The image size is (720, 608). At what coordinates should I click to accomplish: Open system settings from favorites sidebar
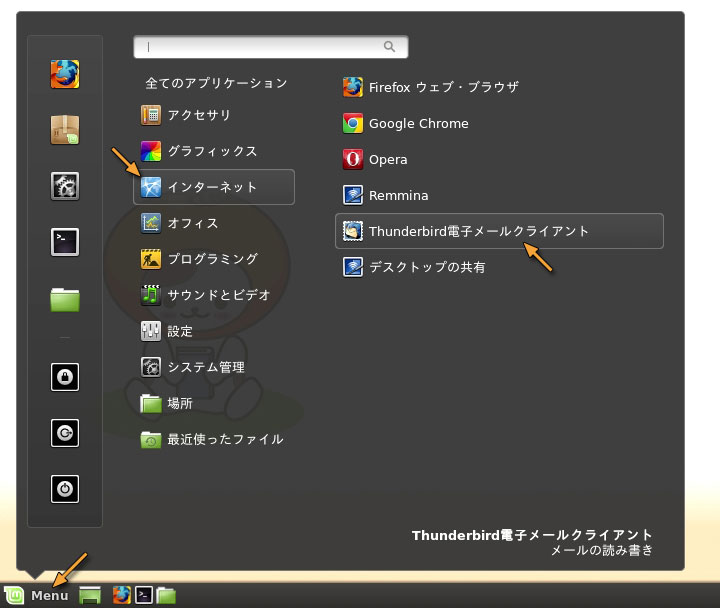click(x=65, y=185)
